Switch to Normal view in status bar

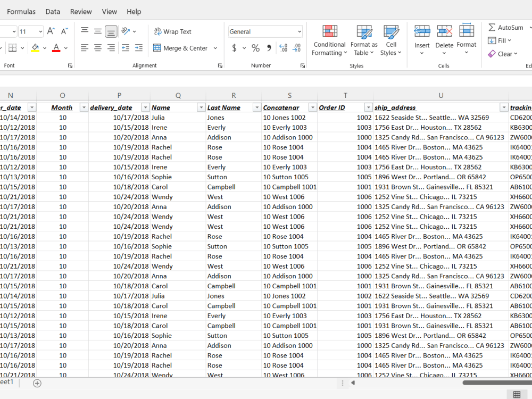[x=517, y=394]
